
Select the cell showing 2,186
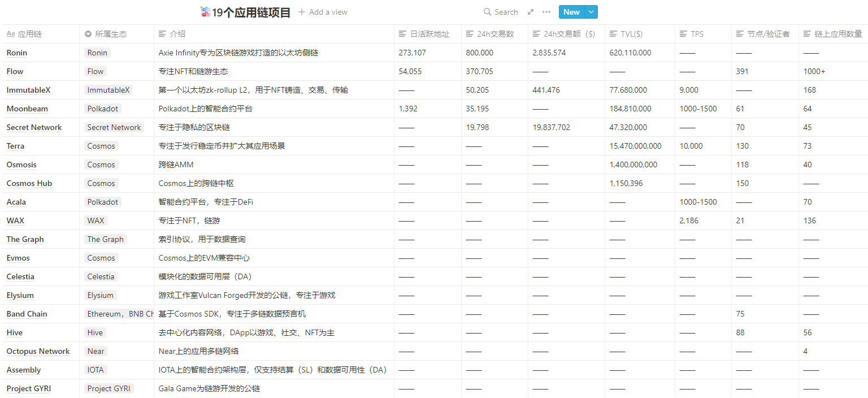tap(703, 220)
